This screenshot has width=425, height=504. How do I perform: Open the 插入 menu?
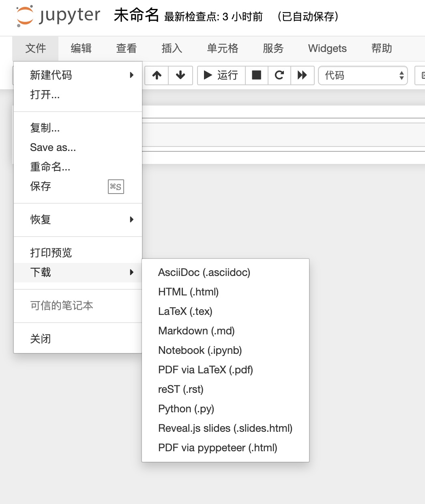[172, 48]
